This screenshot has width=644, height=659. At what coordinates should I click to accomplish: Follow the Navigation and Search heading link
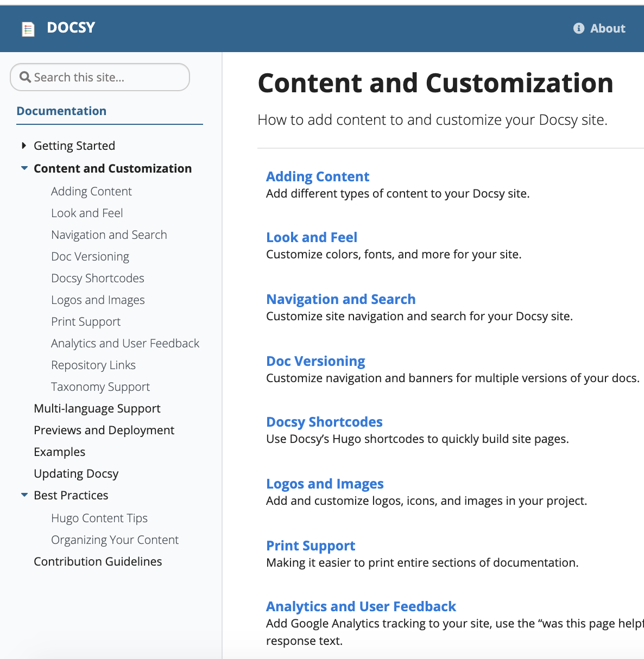341,299
